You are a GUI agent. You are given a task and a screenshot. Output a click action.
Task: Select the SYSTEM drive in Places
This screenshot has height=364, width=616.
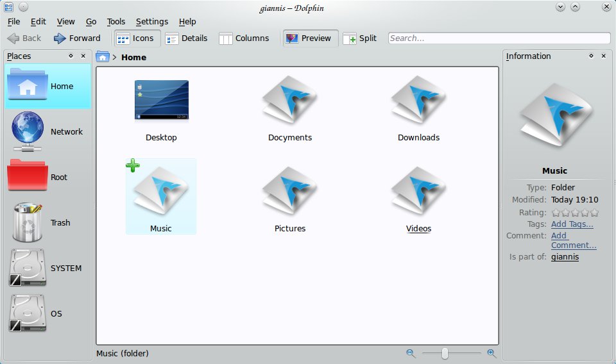point(47,269)
